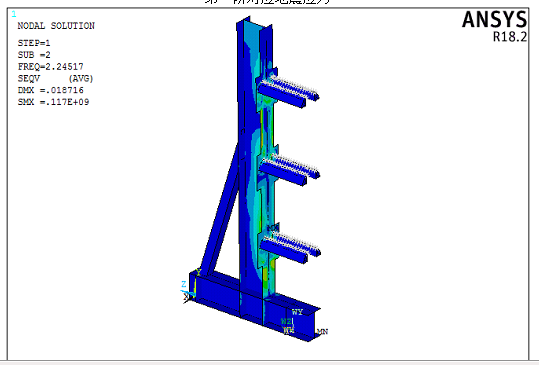Click the WZ working plane axis label

(x=286, y=321)
